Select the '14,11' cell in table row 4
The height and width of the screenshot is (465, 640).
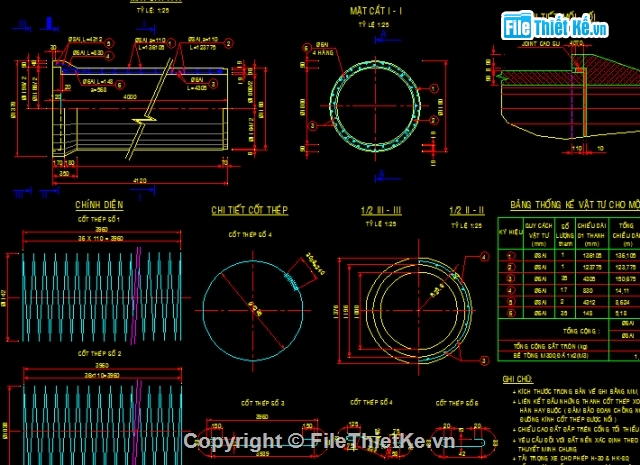(622, 291)
